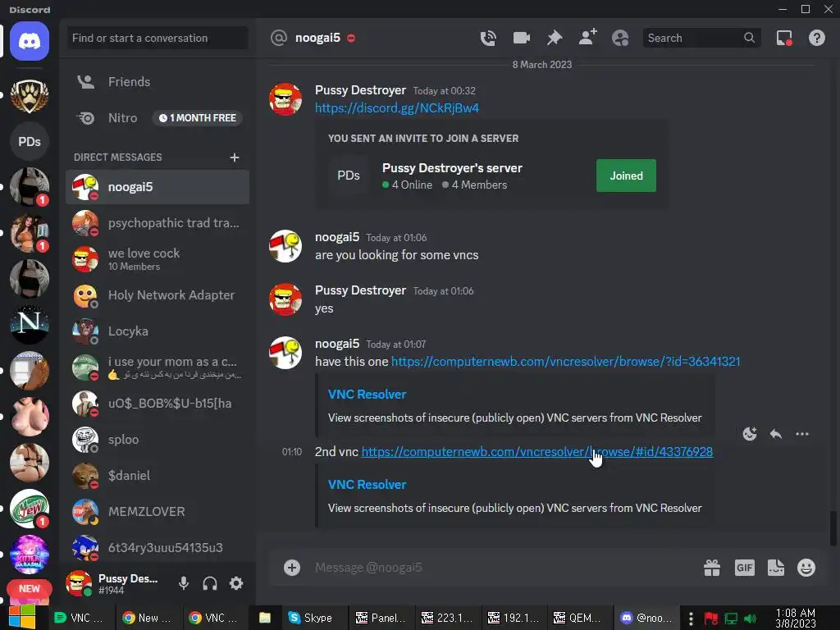The height and width of the screenshot is (630, 840).
Task: Show user profile panel icon
Action: [620, 38]
